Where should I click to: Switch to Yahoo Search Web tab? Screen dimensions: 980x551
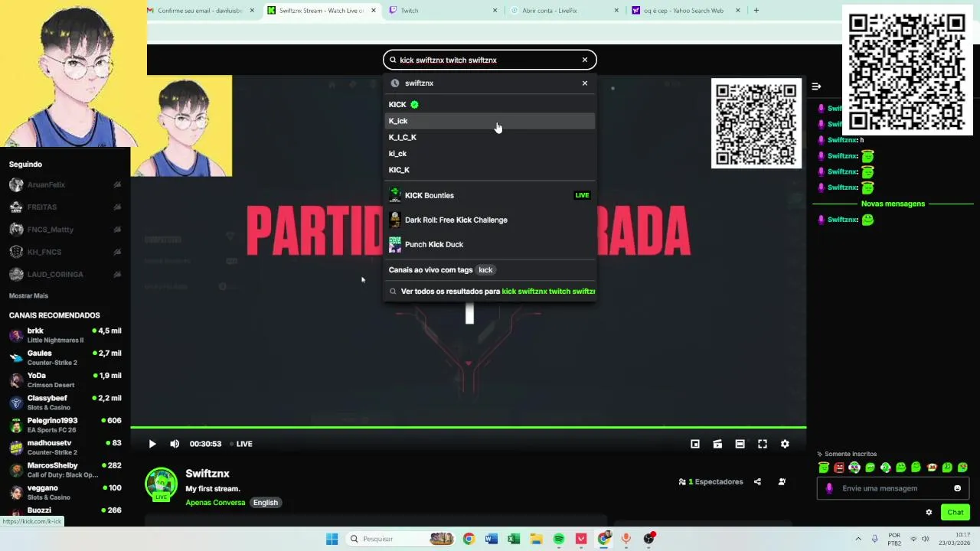[x=687, y=11]
